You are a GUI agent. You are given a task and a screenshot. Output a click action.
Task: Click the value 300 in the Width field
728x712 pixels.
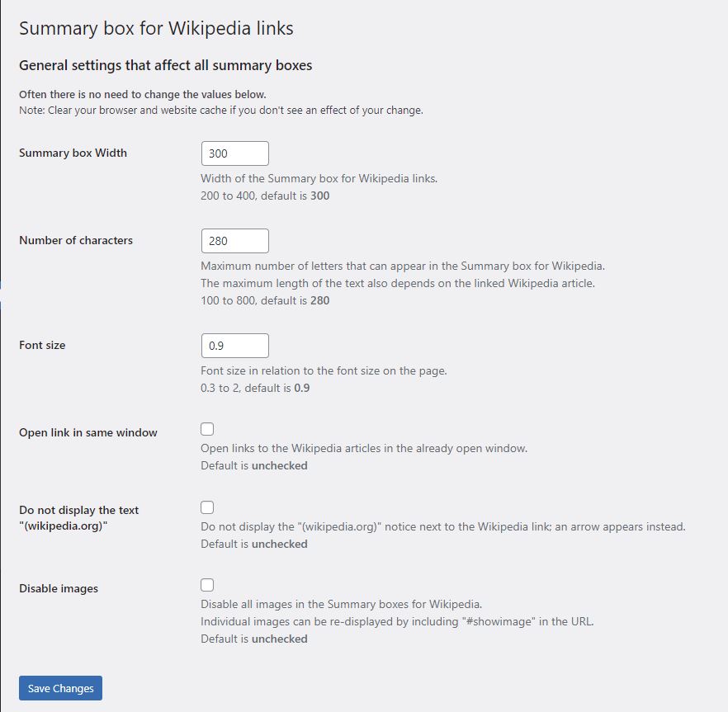click(217, 153)
